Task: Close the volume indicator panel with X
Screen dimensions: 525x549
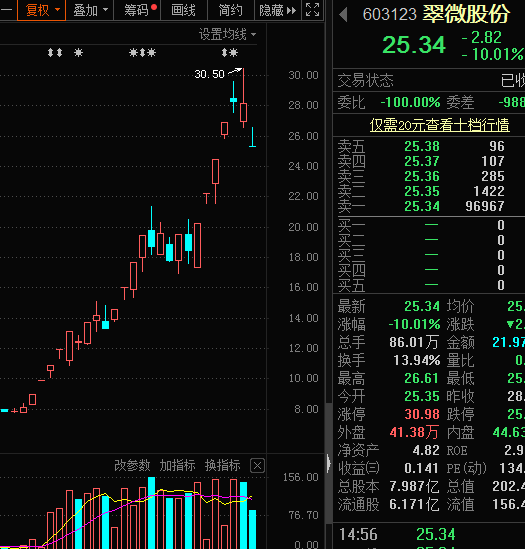Action: tap(257, 466)
